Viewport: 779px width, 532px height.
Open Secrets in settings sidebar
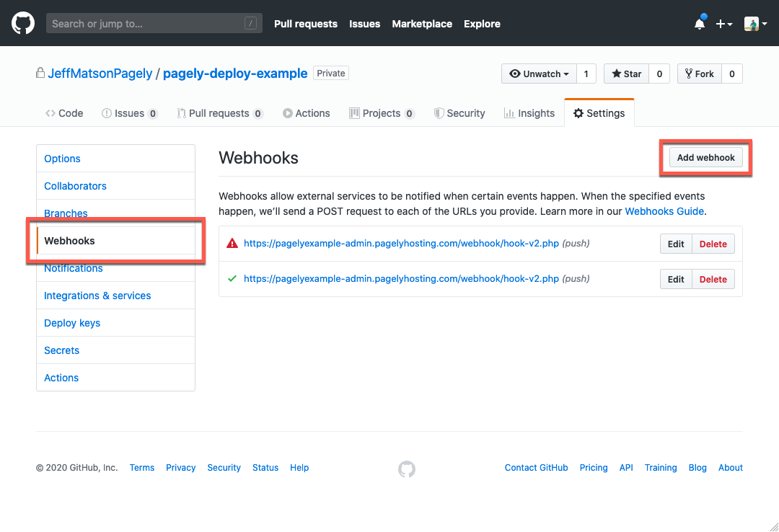click(x=115, y=350)
